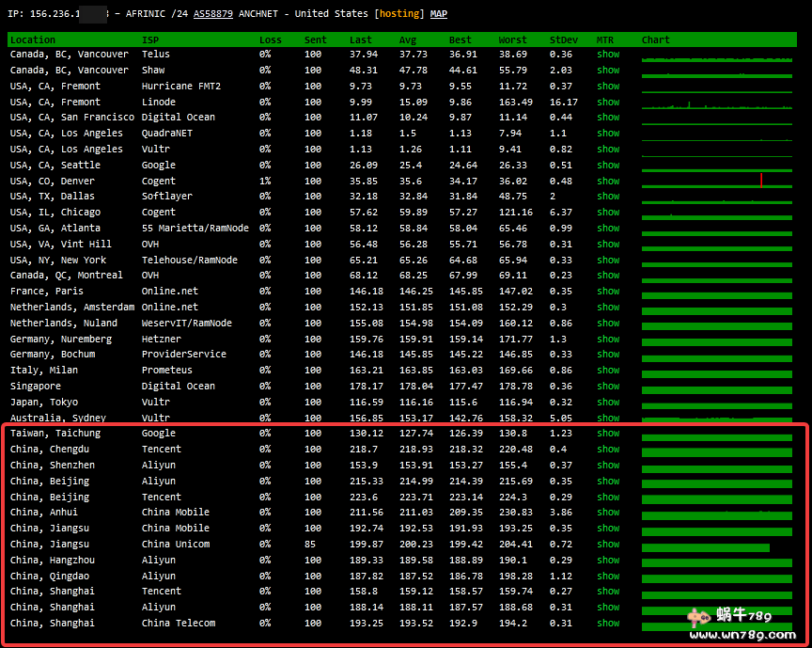Click show for Shanghai China Telecom row
This screenshot has height=648, width=812.
608,624
